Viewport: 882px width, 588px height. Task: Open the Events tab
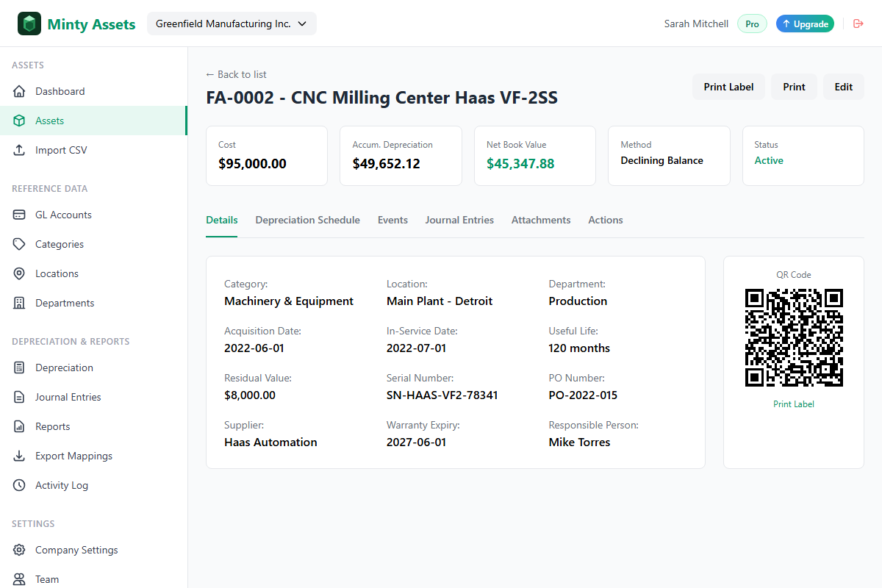pyautogui.click(x=392, y=220)
